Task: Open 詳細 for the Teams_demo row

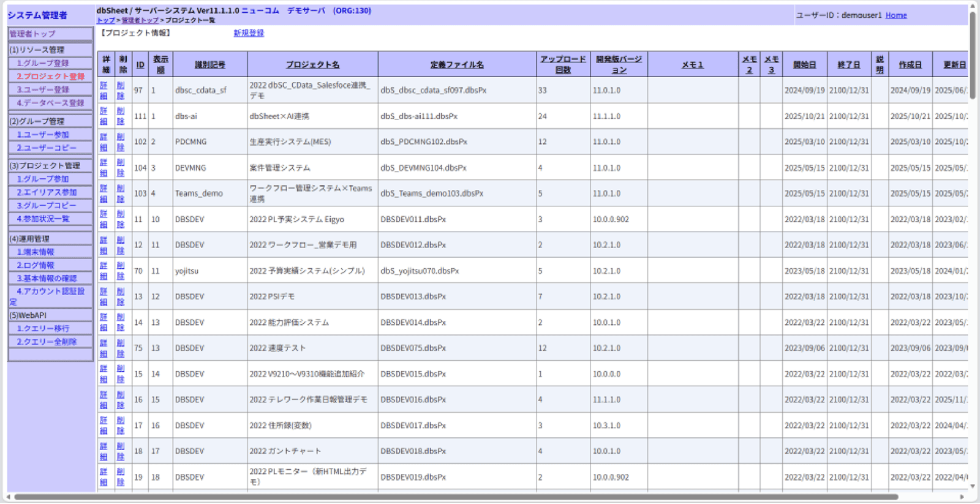Action: (104, 194)
